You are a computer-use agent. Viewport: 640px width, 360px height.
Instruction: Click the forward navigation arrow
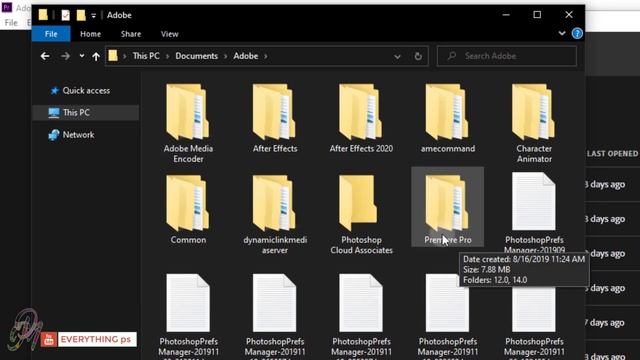(65, 56)
